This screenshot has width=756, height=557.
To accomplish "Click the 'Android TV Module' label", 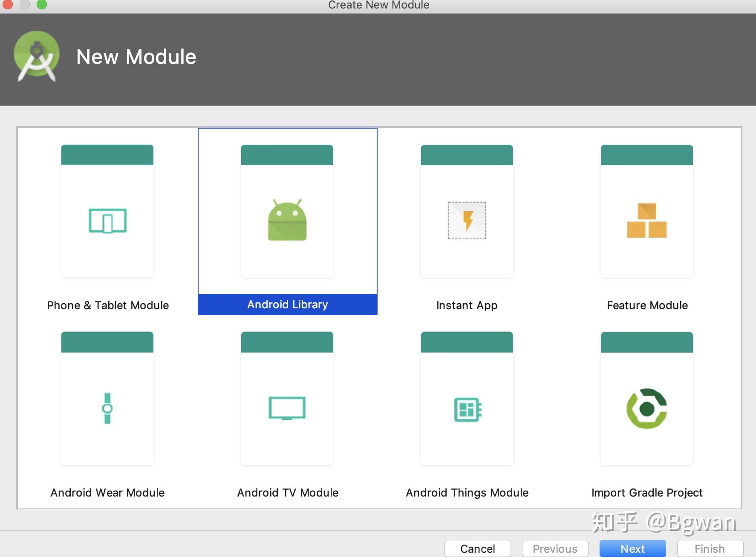I will (x=288, y=493).
